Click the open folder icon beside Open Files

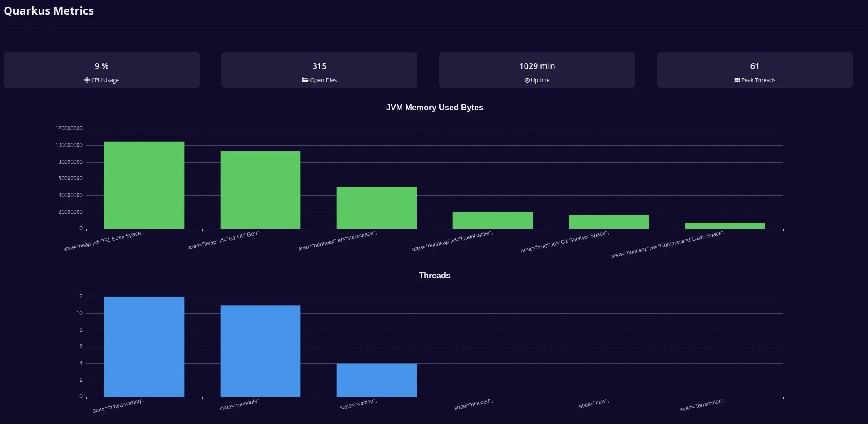305,80
